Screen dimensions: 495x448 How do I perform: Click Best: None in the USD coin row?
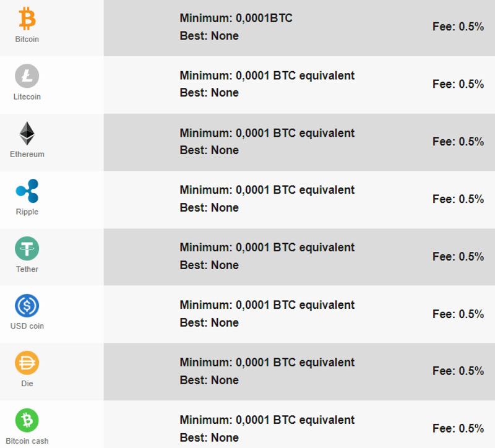point(209,322)
